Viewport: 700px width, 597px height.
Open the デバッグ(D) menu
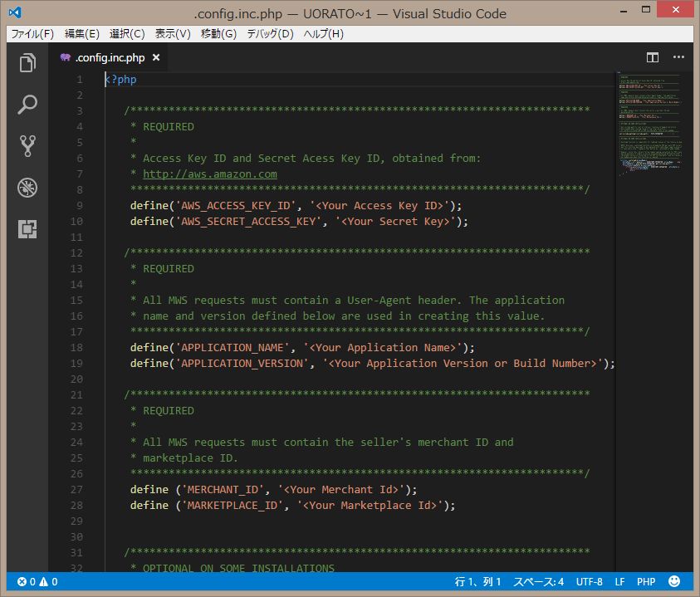tap(270, 34)
